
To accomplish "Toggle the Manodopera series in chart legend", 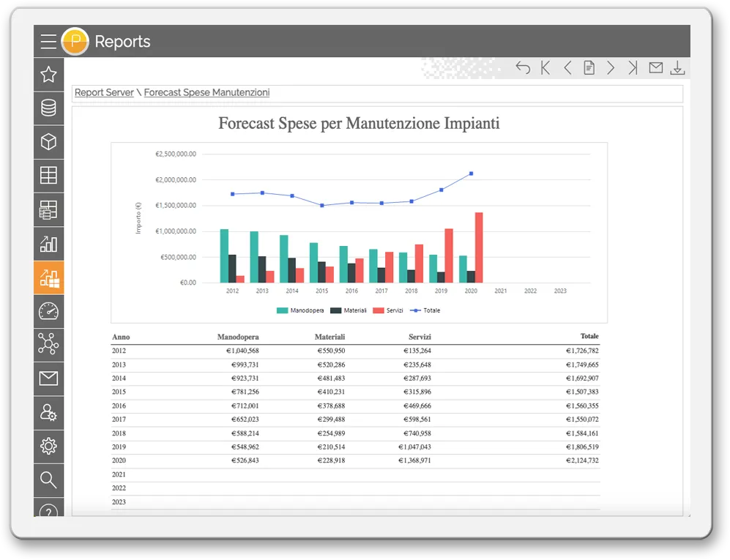I will pyautogui.click(x=300, y=310).
